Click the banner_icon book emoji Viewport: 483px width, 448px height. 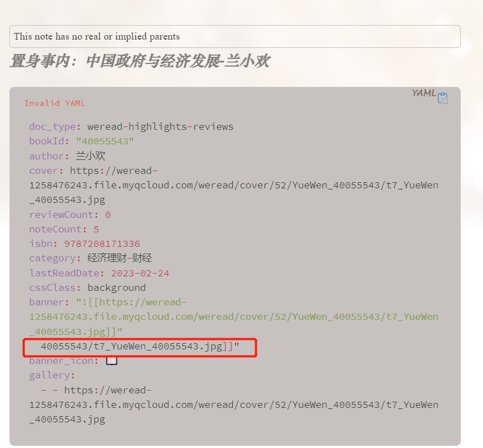pyautogui.click(x=111, y=360)
